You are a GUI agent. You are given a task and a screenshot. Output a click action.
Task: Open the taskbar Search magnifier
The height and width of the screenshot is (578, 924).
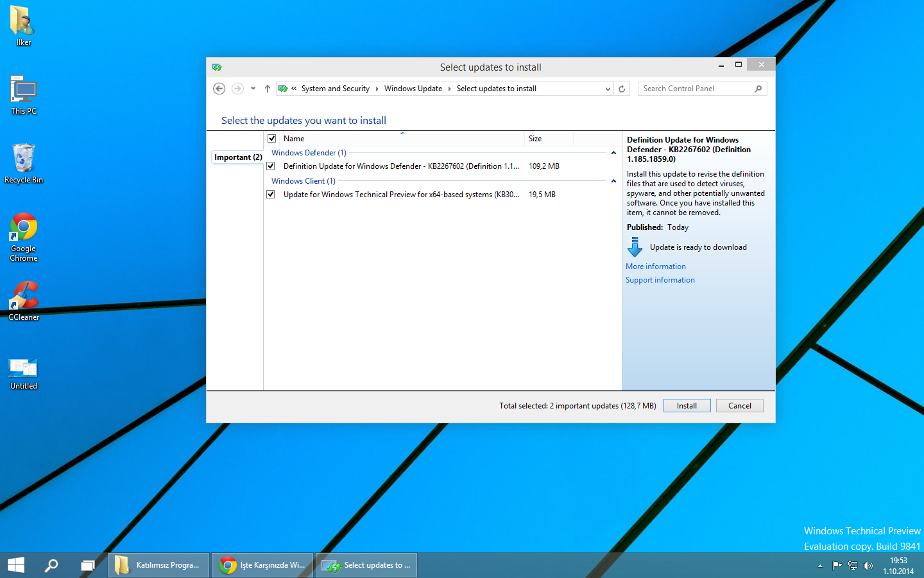coord(51,565)
